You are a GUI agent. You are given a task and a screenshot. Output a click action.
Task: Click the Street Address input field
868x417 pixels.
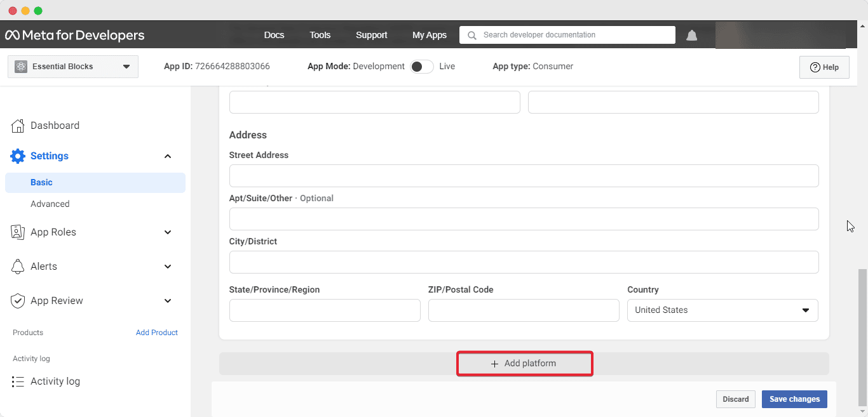[x=524, y=176]
